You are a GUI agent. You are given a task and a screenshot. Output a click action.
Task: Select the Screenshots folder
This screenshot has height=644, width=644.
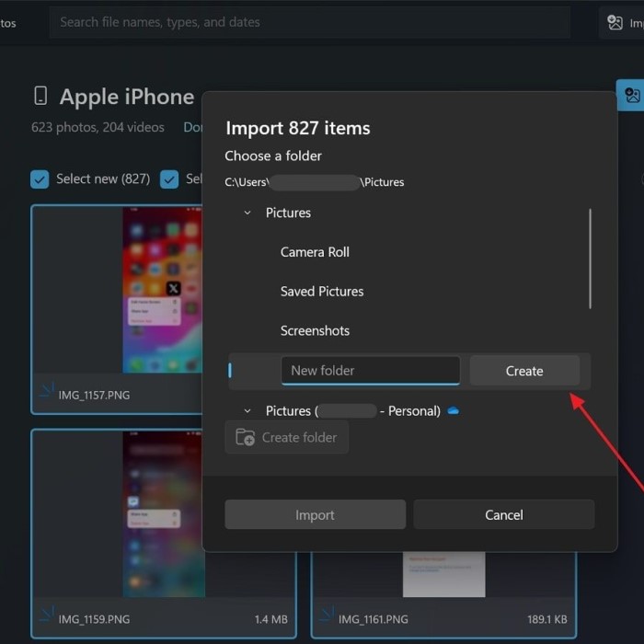pos(315,330)
